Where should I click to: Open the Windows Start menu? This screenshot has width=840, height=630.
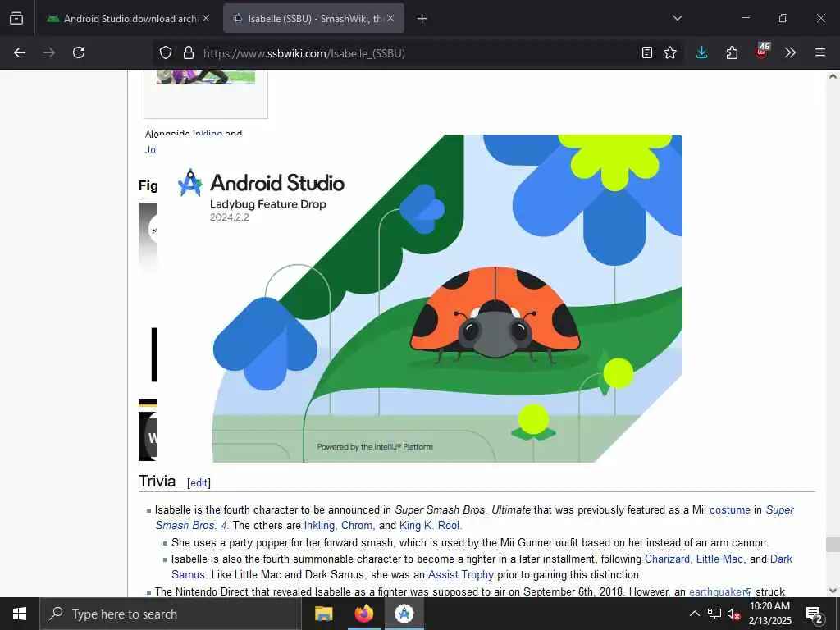20,614
